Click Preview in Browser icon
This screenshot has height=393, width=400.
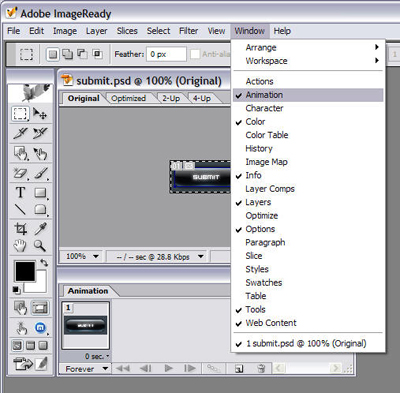(x=40, y=328)
